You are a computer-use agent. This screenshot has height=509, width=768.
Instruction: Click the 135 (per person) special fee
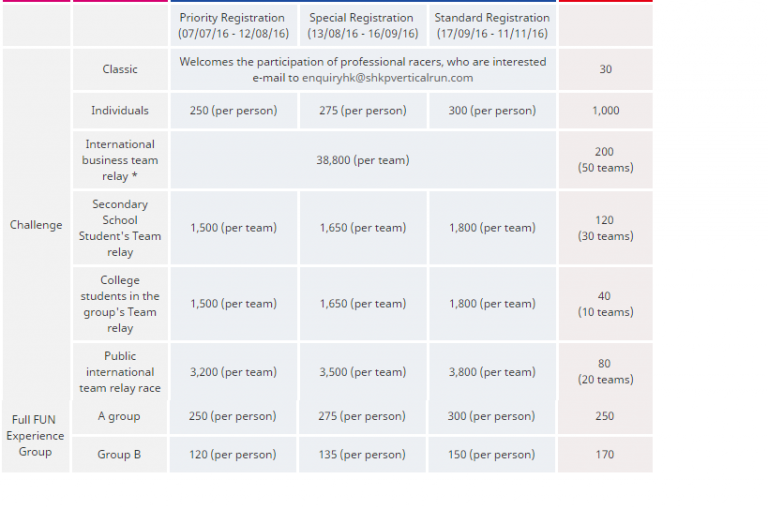pyautogui.click(x=362, y=455)
